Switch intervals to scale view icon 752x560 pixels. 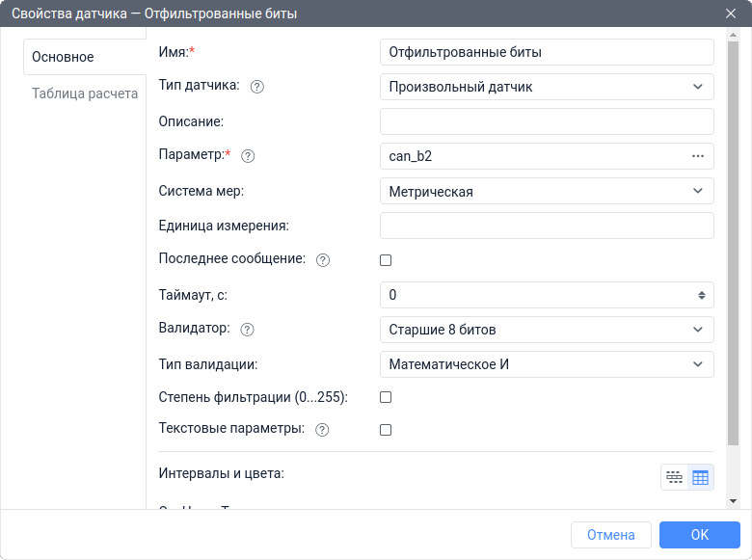tap(674, 477)
